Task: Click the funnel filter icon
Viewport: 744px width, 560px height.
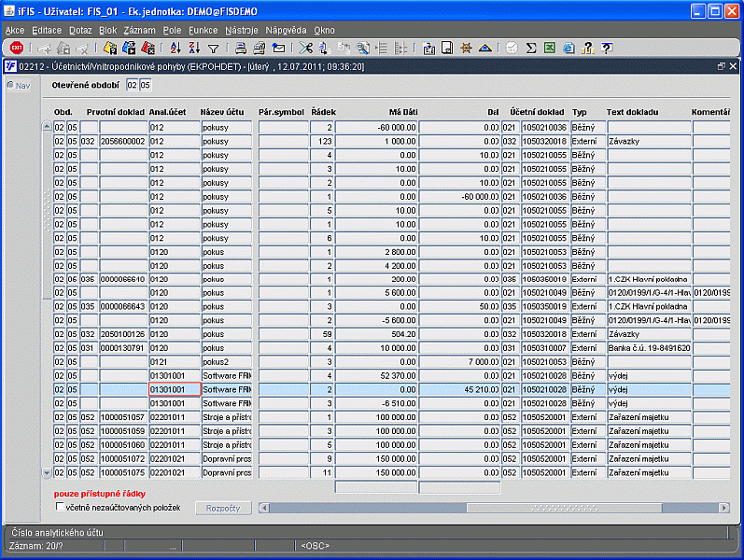Action: (214, 49)
